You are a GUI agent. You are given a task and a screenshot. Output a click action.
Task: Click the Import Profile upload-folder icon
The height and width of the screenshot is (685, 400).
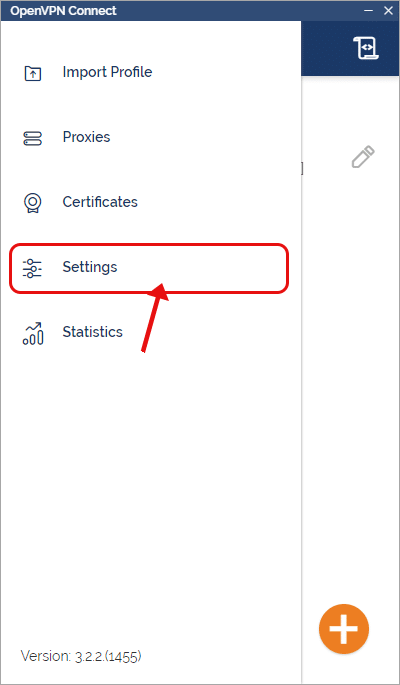33,73
